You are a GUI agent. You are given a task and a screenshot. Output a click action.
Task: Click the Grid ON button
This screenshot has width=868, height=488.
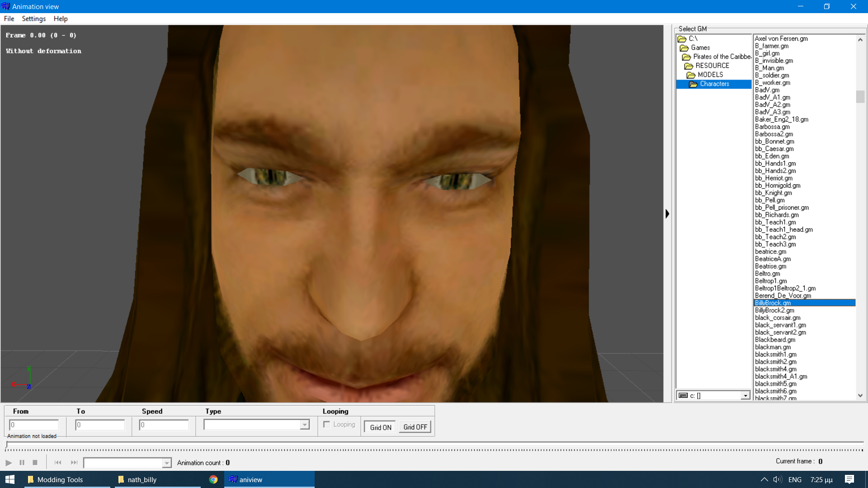click(381, 427)
